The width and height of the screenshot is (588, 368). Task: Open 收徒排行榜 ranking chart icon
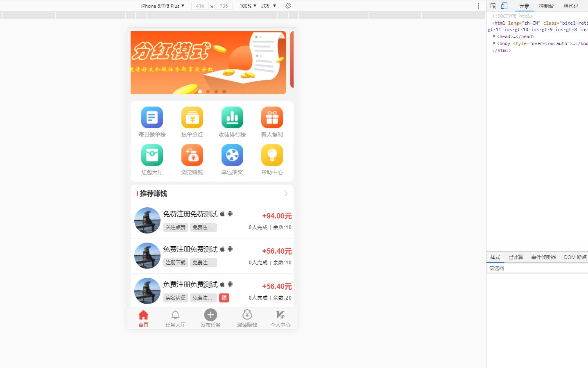pyautogui.click(x=232, y=118)
